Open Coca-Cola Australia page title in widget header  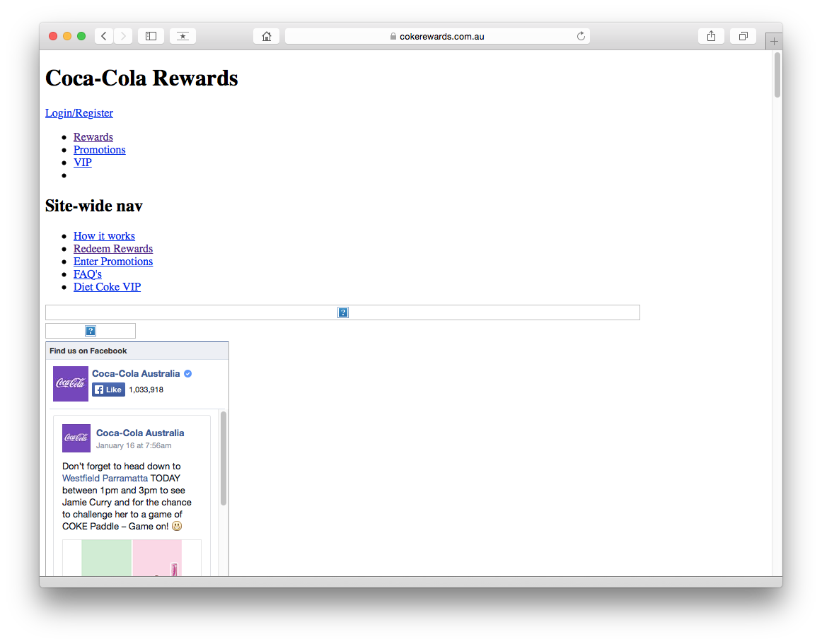tap(136, 374)
